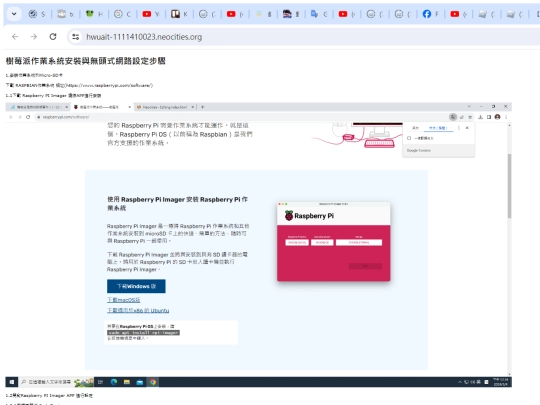The image size is (540, 405).
Task: Open Microsoft Edge from the taskbar
Action: [x=114, y=382]
